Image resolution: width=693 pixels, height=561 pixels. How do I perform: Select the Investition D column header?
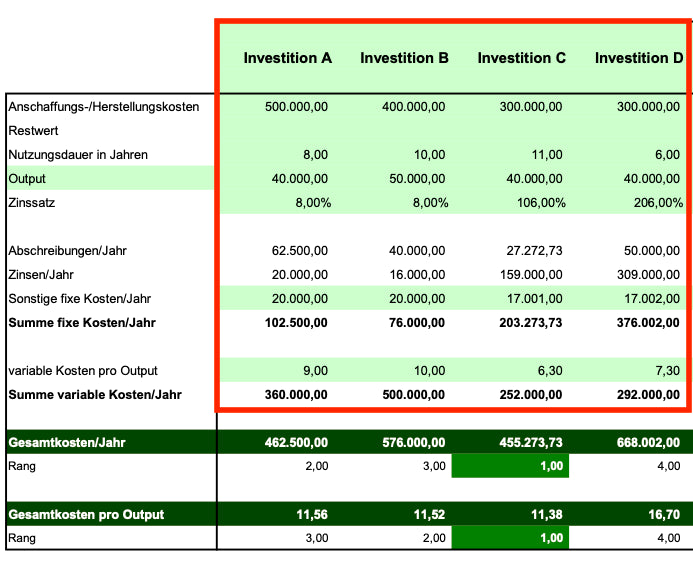point(638,58)
